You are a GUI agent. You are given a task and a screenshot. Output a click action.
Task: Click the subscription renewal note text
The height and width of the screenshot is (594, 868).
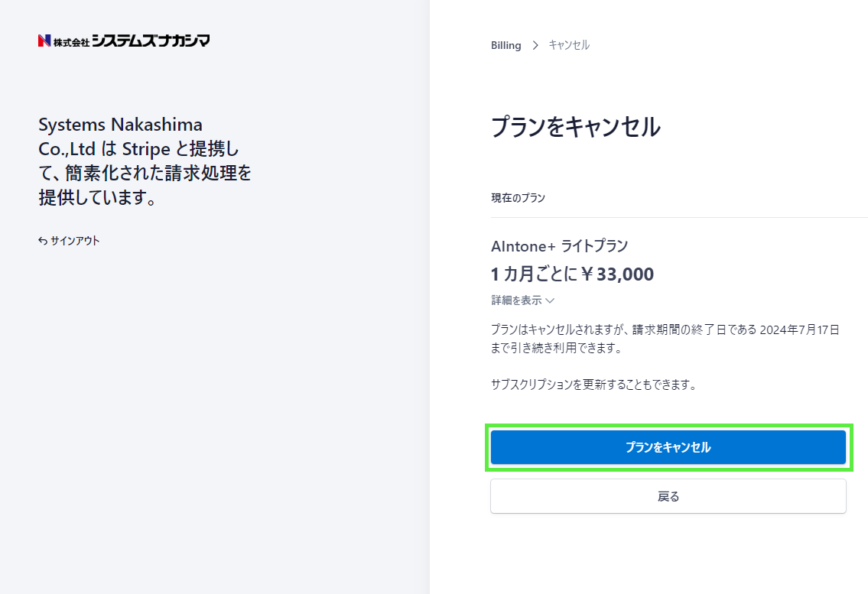(593, 385)
